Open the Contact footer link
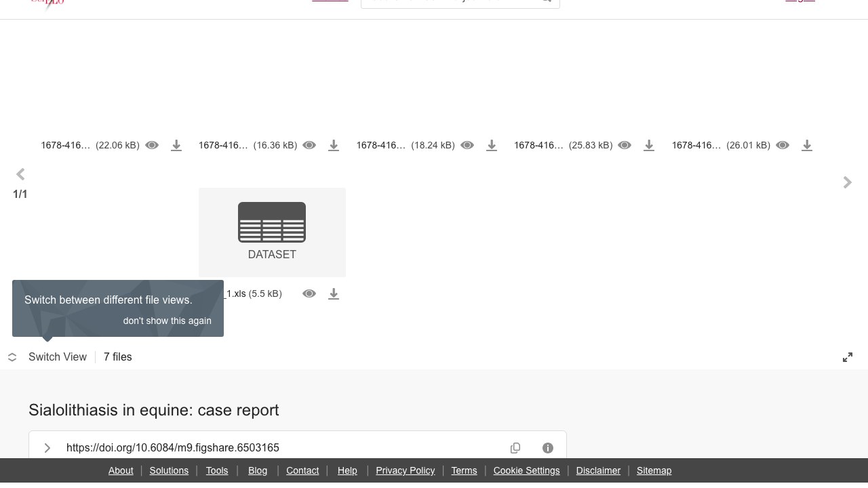The image size is (868, 488). click(302, 470)
